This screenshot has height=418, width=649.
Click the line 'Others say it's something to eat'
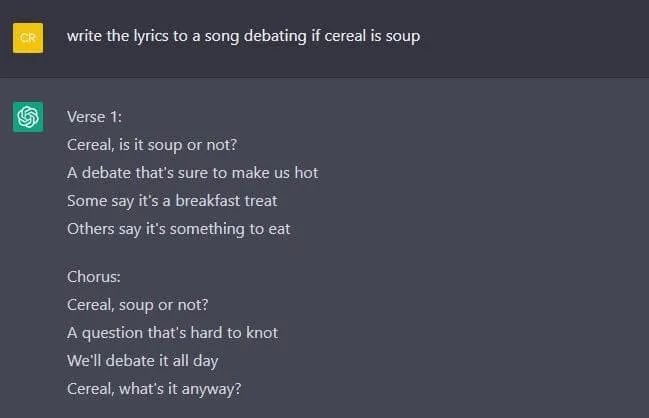coord(178,229)
